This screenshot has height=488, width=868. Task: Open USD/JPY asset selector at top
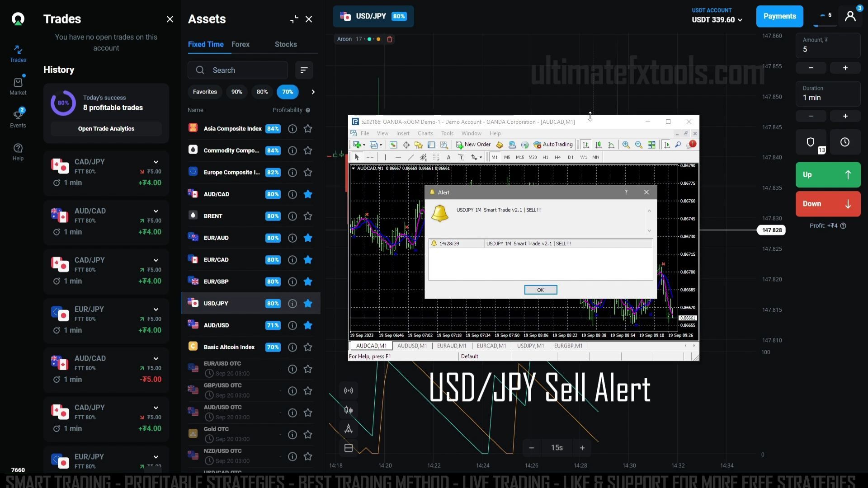pos(373,16)
